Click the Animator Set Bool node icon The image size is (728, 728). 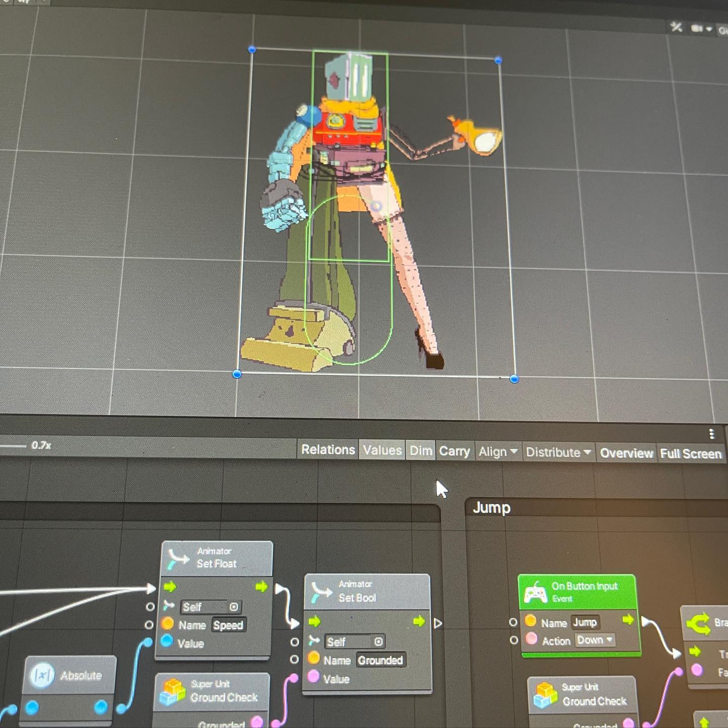322,591
